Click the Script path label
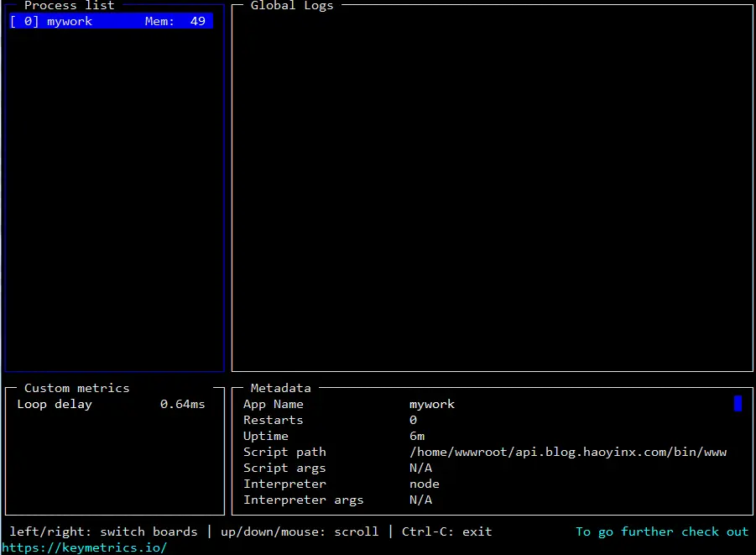 coord(284,453)
